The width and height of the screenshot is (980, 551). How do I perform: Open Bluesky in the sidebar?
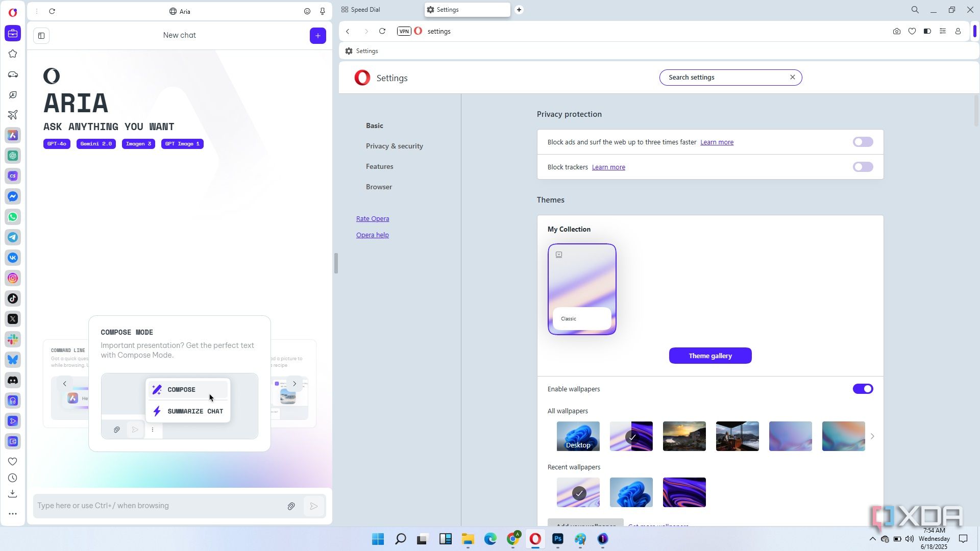[x=13, y=360]
